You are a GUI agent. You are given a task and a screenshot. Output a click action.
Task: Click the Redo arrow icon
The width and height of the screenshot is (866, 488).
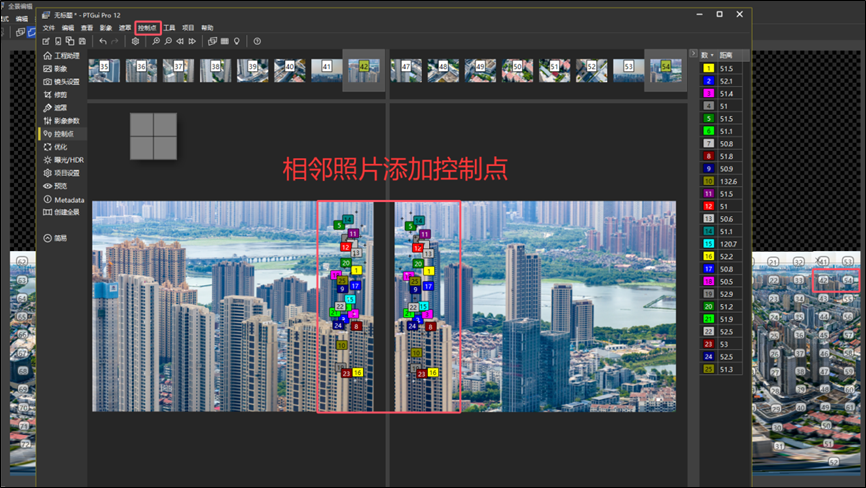[x=115, y=41]
